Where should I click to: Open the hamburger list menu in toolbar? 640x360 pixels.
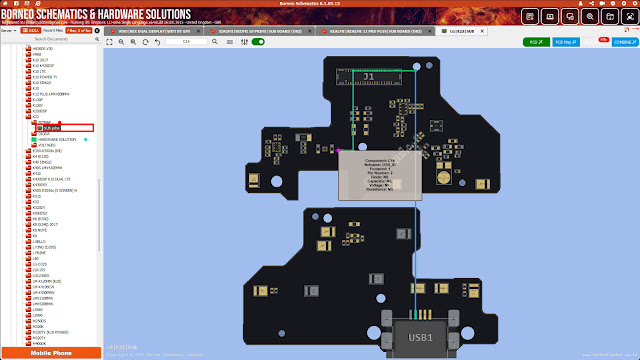[x=230, y=42]
